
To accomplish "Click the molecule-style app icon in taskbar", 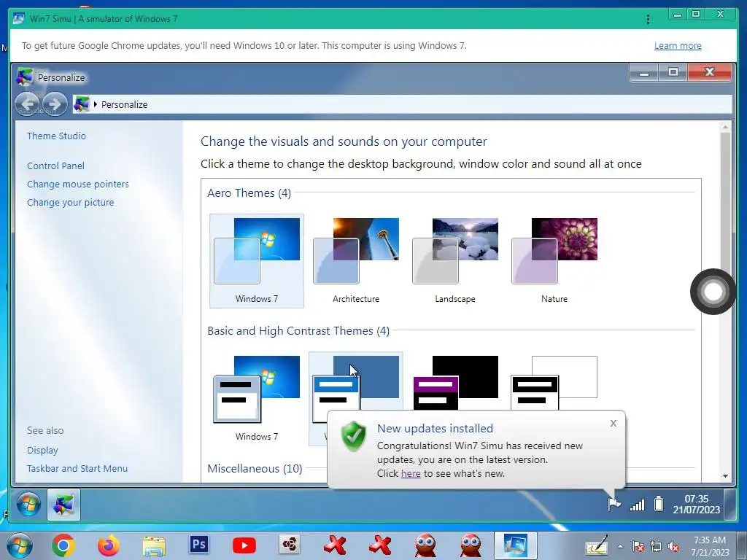I will (290, 545).
